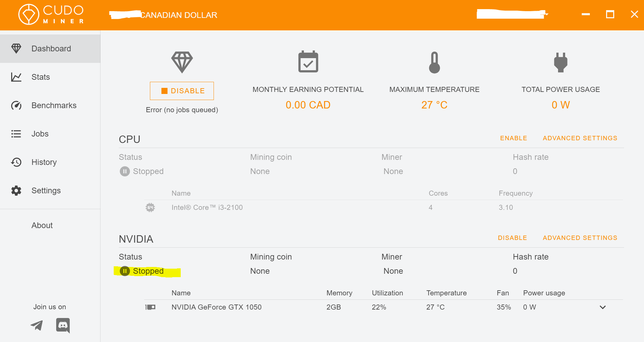Click the Dashboard diamond icon in sidebar
This screenshot has width=644, height=342.
(x=16, y=49)
